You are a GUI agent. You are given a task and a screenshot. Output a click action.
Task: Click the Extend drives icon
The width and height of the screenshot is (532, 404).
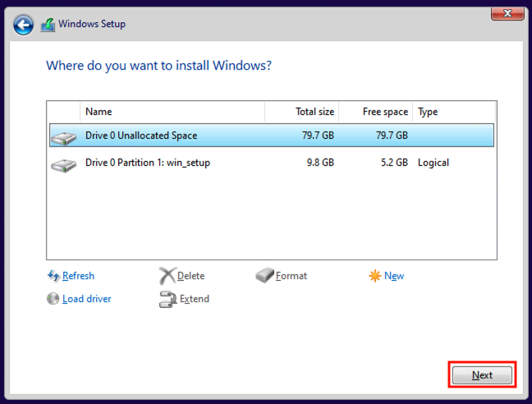pos(168,299)
